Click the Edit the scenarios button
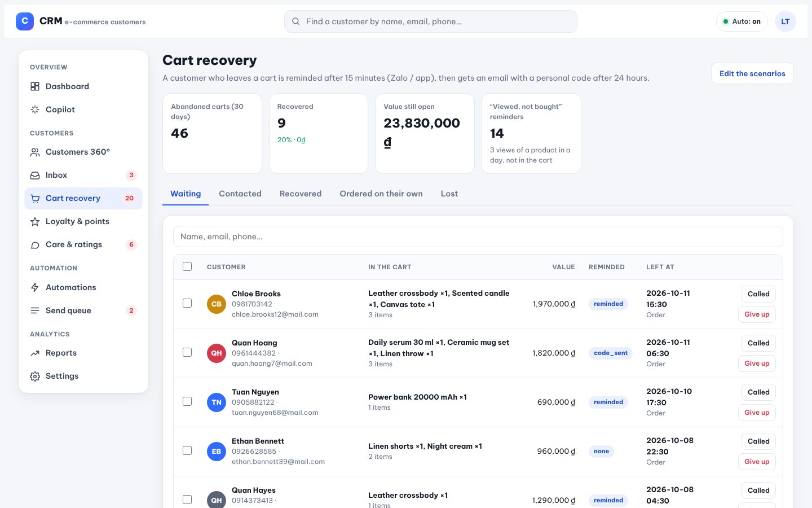 coord(752,73)
